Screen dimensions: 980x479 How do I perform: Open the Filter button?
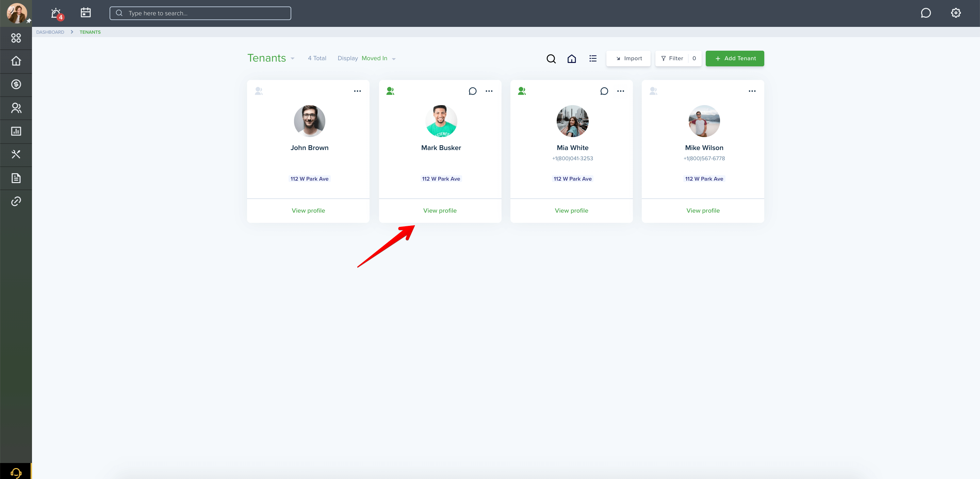coord(678,59)
